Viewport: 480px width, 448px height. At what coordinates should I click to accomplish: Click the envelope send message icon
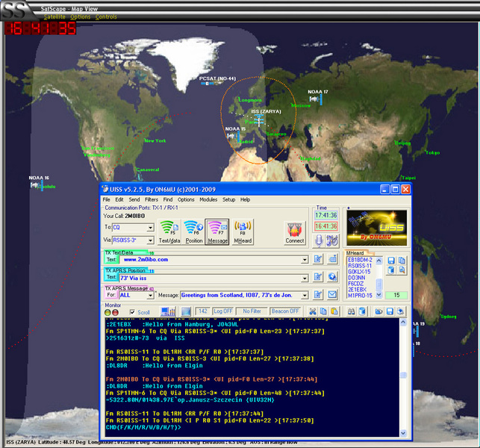332,295
